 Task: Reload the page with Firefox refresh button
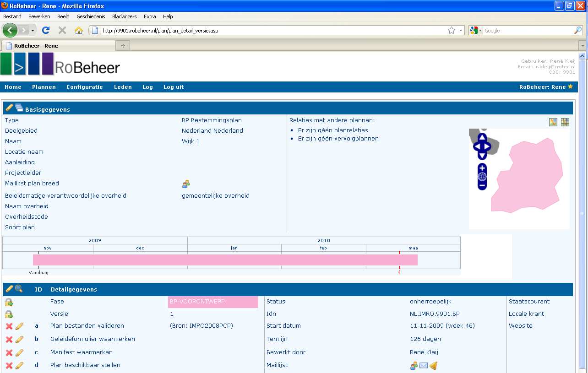(45, 30)
